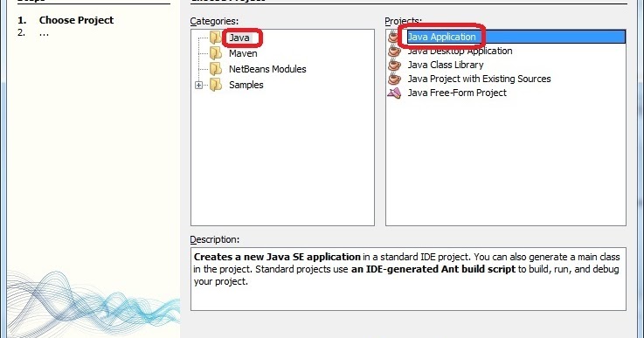
Task: Click the Java Application coffee cup icon
Action: pos(394,37)
